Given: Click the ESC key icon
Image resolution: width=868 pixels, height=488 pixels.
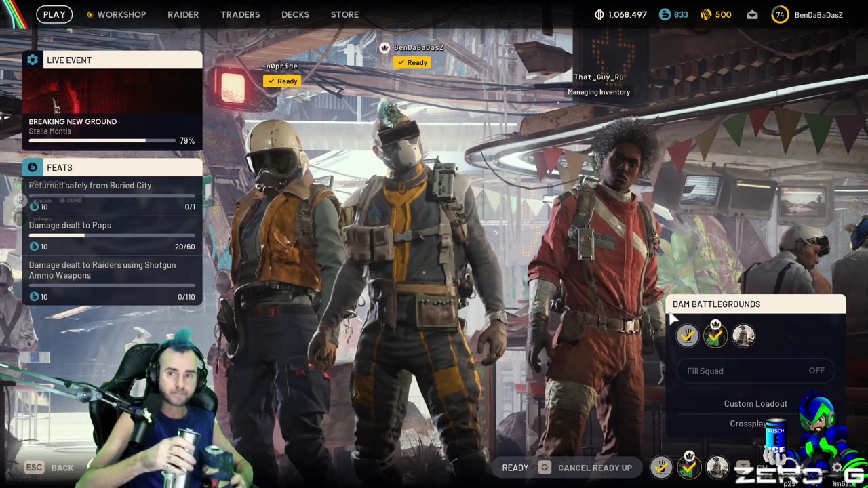Looking at the screenshot, I should 35,468.
